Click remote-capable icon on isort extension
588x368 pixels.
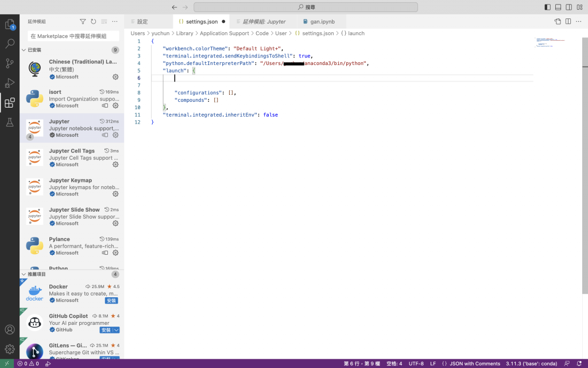click(105, 106)
